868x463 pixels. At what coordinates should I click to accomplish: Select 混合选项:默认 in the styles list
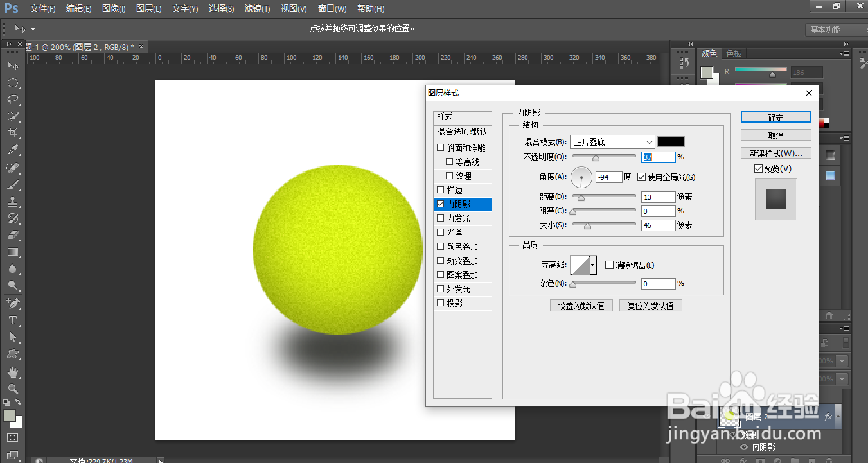pos(463,132)
